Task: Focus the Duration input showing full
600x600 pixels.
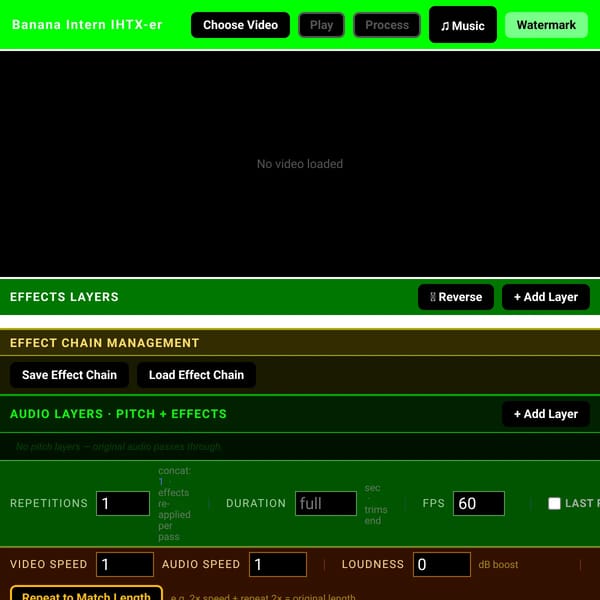Action: point(326,504)
